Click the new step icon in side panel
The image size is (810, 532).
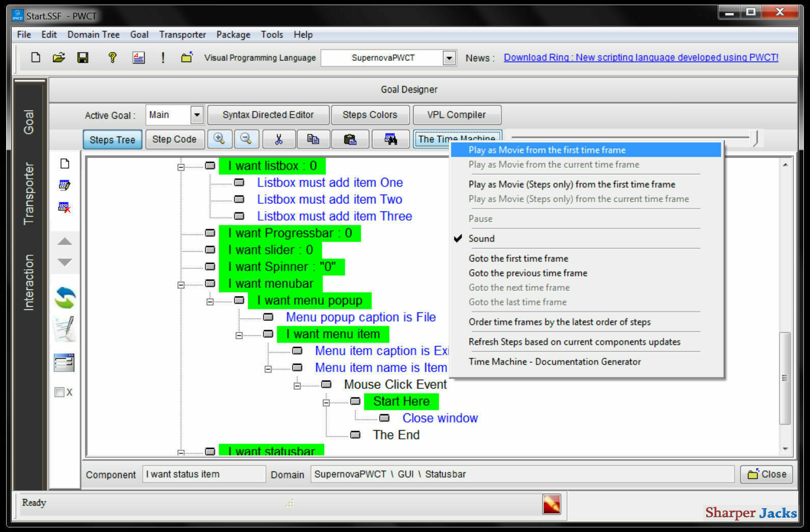tap(65, 164)
